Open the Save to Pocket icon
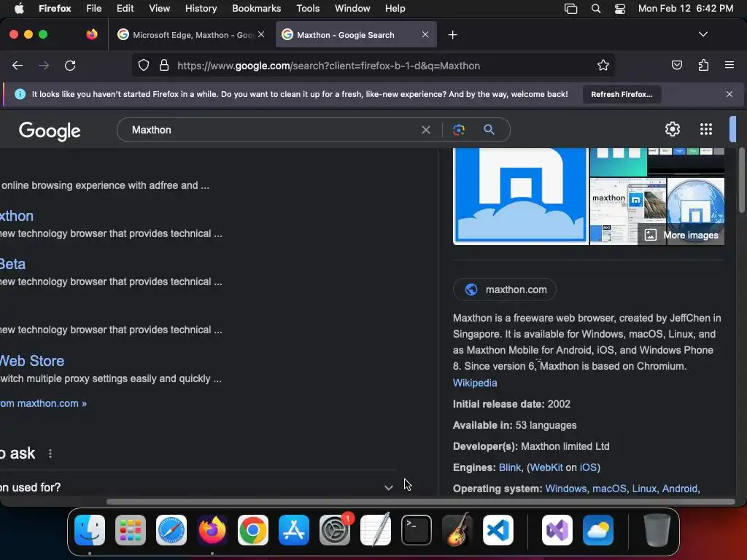 tap(676, 65)
